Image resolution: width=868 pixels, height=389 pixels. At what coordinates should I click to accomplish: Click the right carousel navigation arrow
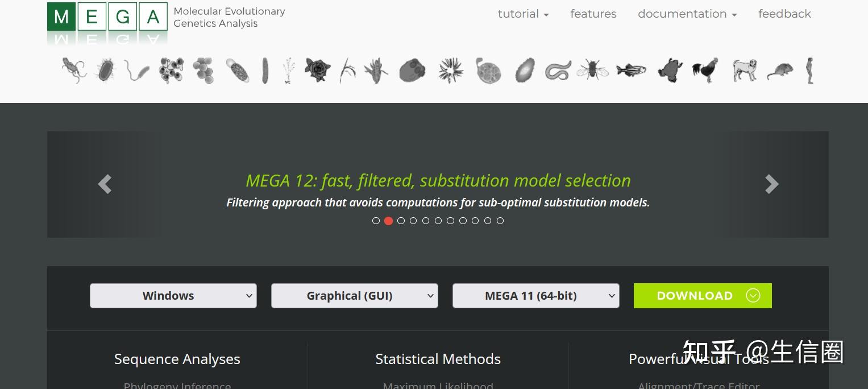[771, 184]
